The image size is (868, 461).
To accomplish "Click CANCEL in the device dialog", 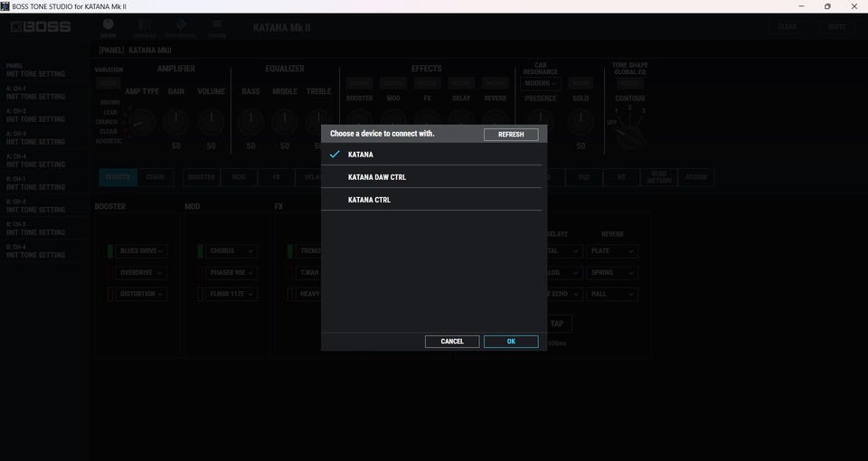I will click(x=452, y=342).
